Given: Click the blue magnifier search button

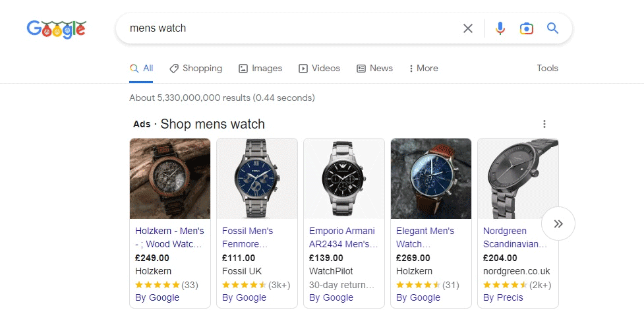Looking at the screenshot, I should coord(552,28).
